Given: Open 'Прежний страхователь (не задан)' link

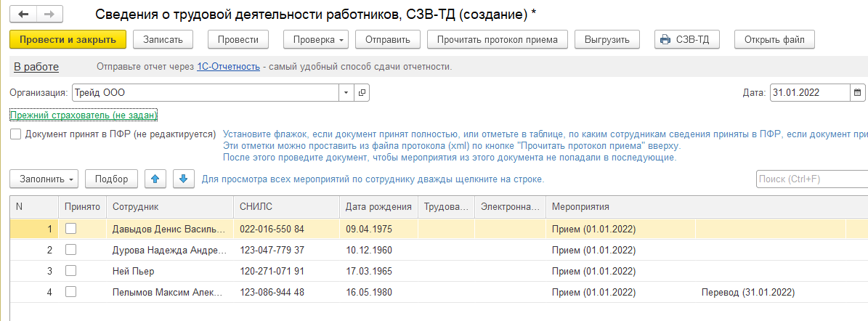Looking at the screenshot, I should (84, 115).
